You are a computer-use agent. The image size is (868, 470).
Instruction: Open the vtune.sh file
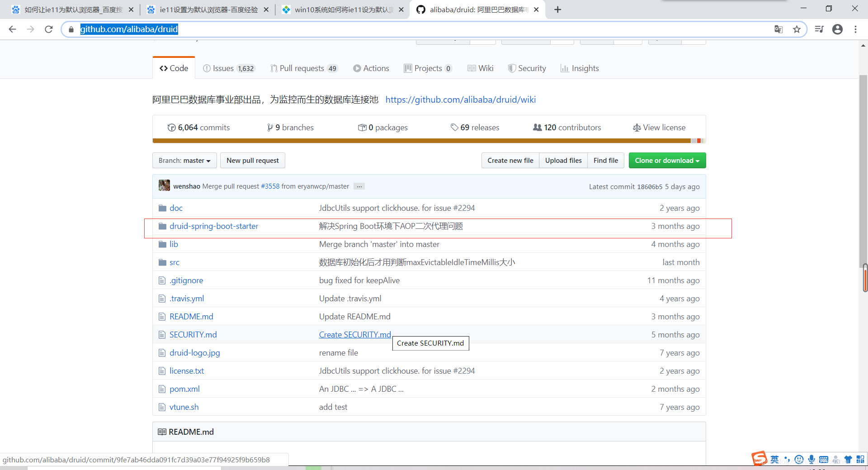(x=184, y=407)
